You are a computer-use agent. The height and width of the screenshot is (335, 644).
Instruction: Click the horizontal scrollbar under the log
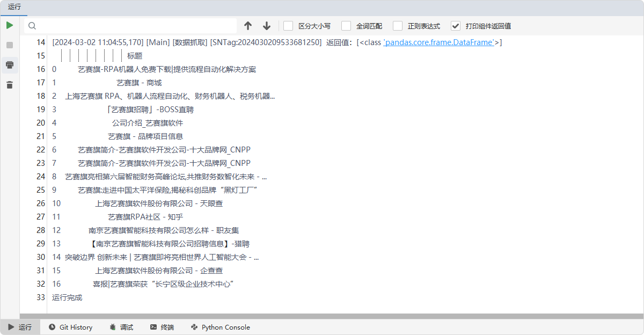point(332,316)
